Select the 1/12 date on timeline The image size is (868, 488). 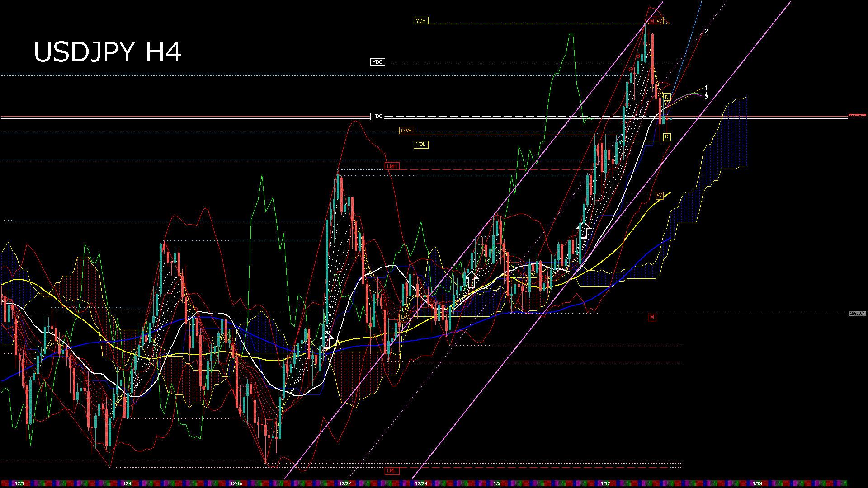(x=605, y=483)
